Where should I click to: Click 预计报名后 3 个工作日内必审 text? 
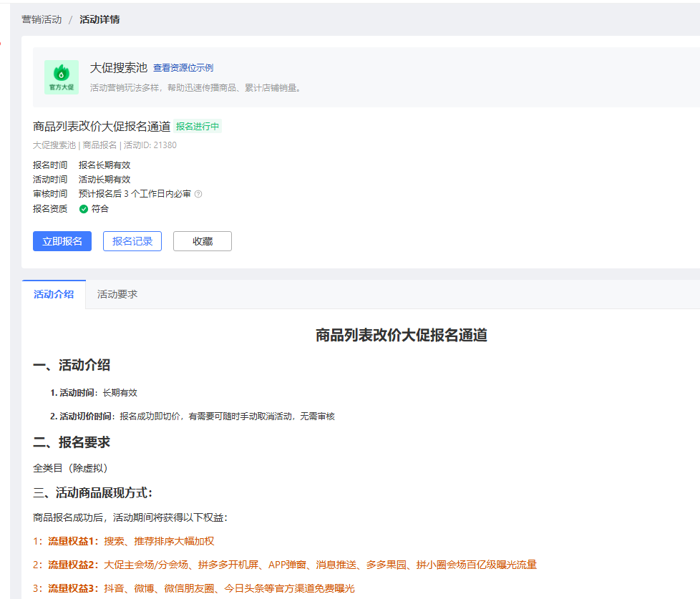point(135,194)
